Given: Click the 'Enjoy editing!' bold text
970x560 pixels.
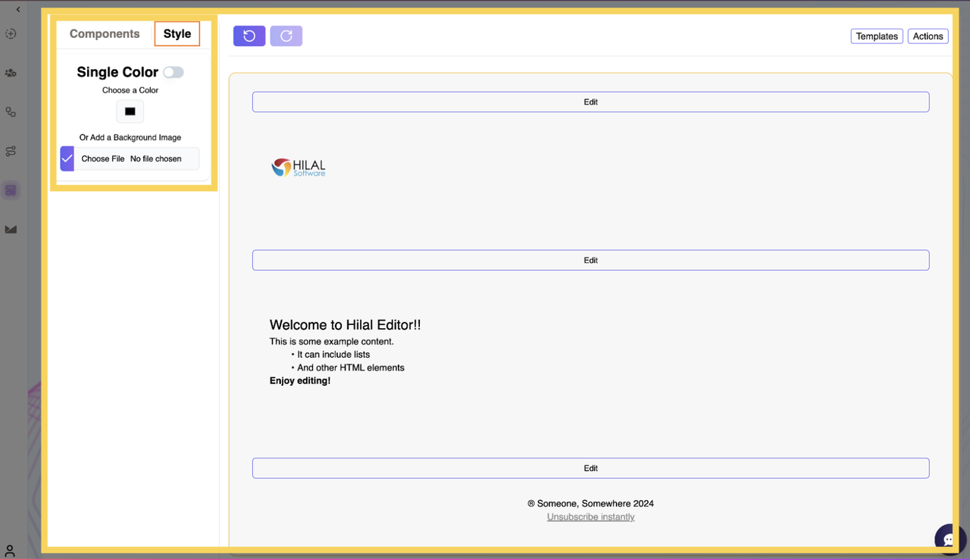Looking at the screenshot, I should (x=300, y=380).
